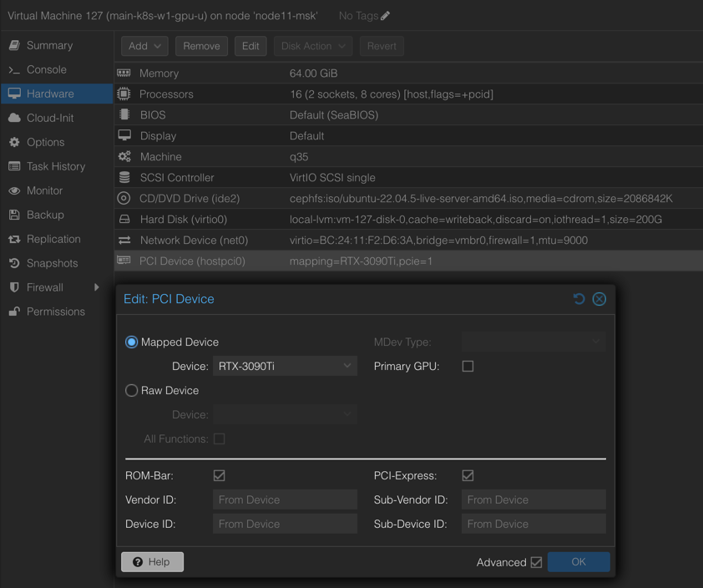Click the CD/DVD Drive disc icon

[x=124, y=199]
